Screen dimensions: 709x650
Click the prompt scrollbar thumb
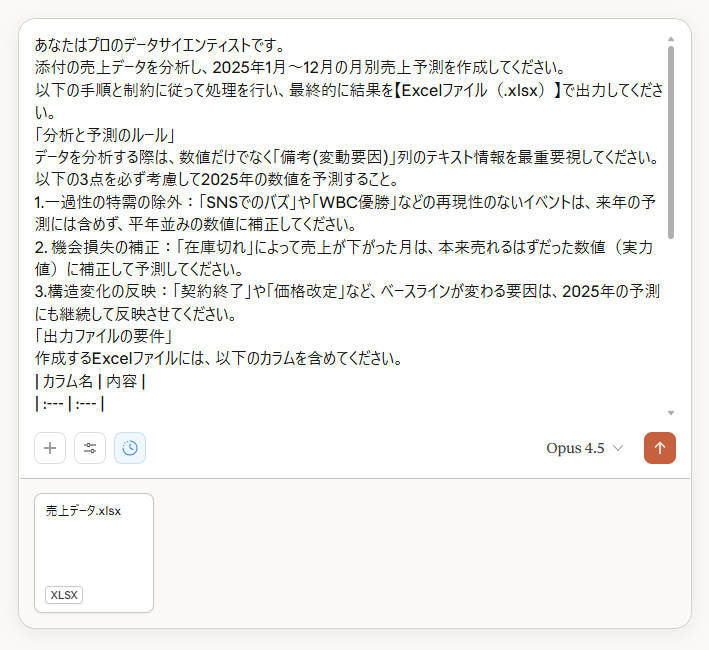click(671, 142)
